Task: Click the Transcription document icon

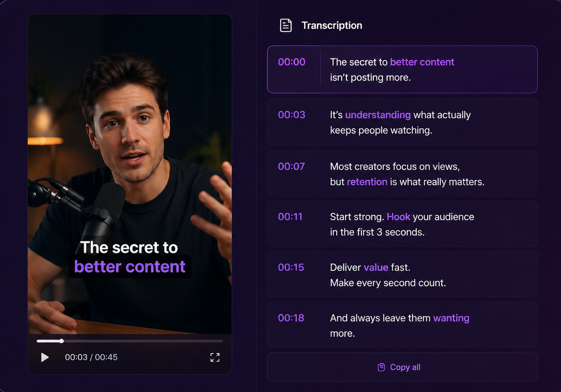Action: click(x=285, y=25)
